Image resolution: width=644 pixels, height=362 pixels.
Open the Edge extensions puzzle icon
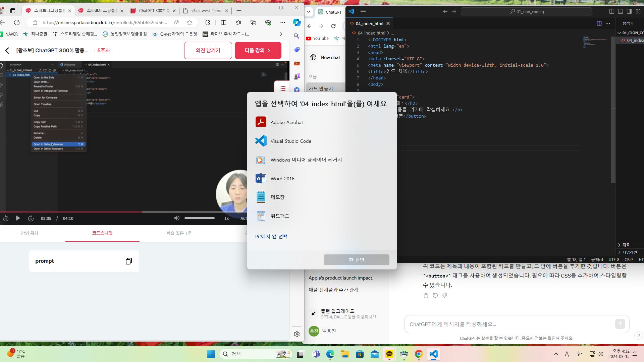[x=207, y=22]
